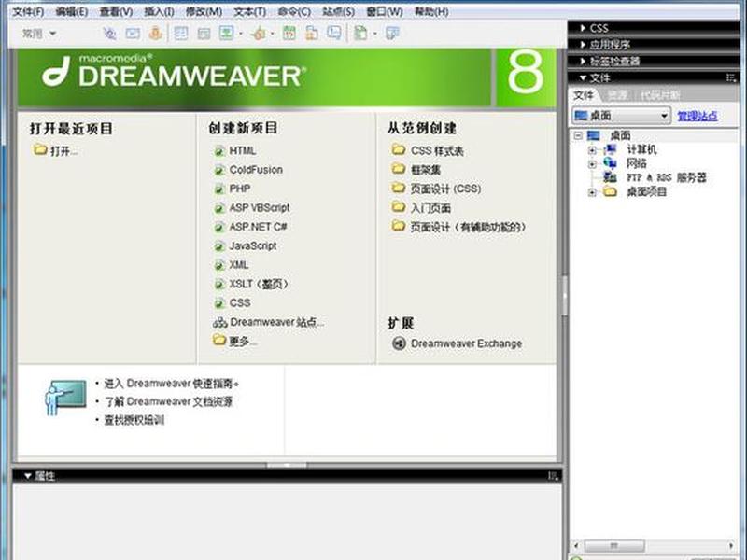Open the dropdown arrow next to Media icon
Image resolution: width=747 pixels, height=560 pixels.
[x=272, y=34]
